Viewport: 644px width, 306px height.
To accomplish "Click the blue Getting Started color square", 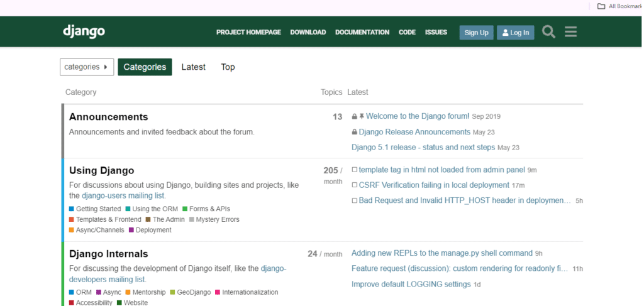I will coord(72,209).
